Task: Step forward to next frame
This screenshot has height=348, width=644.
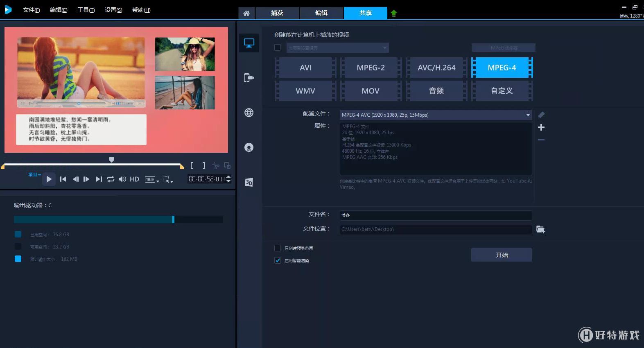Action: coord(86,179)
